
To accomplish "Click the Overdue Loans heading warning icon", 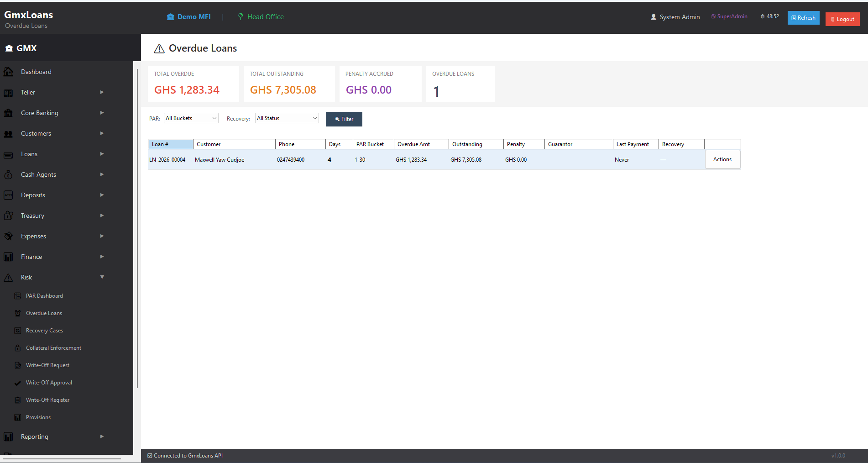I will click(x=159, y=48).
